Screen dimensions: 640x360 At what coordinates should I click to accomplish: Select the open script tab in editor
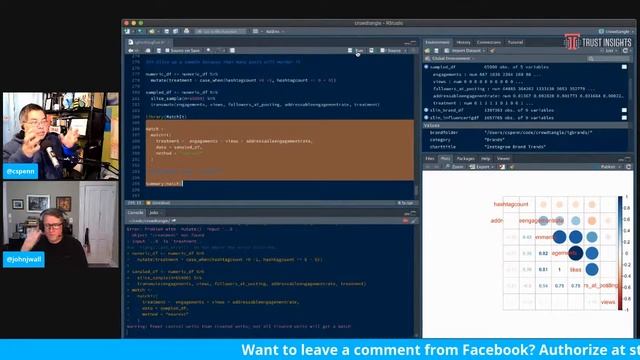[x=149, y=42]
